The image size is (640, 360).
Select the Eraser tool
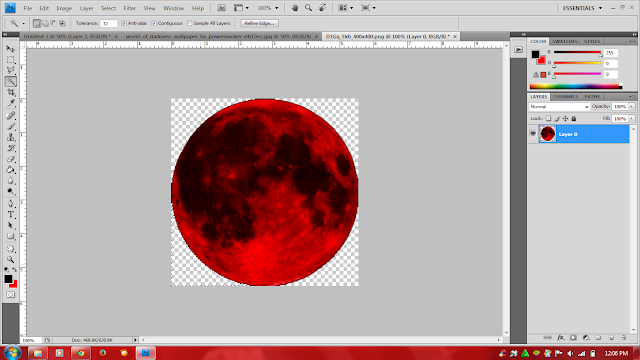(x=11, y=159)
